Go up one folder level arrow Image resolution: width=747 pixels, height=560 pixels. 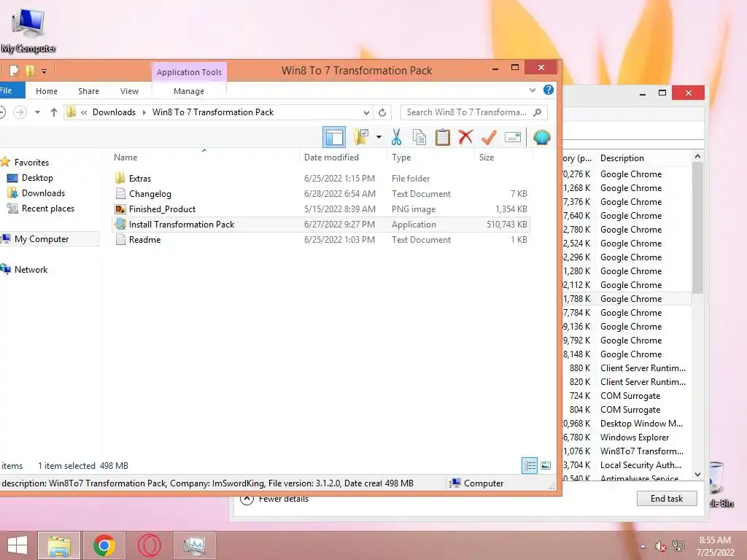tap(53, 112)
